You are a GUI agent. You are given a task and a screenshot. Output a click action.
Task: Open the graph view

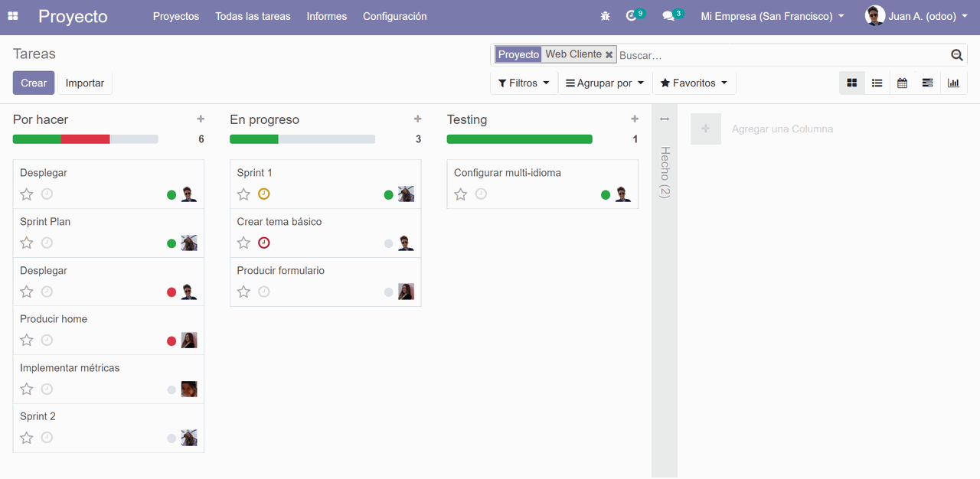[953, 83]
